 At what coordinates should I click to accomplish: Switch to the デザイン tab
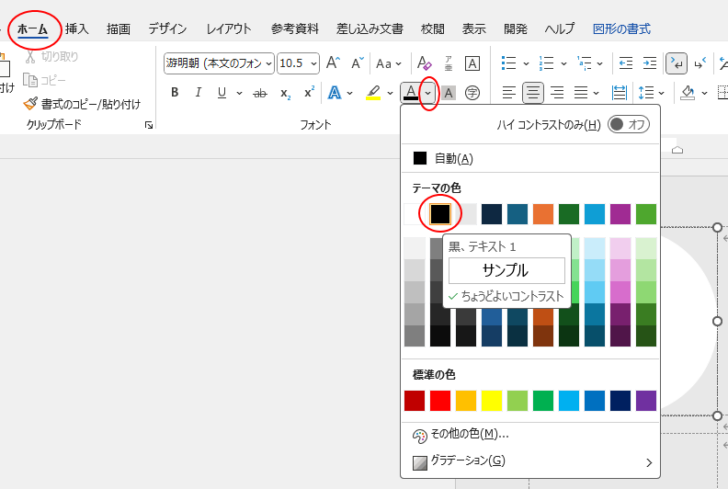click(x=168, y=29)
